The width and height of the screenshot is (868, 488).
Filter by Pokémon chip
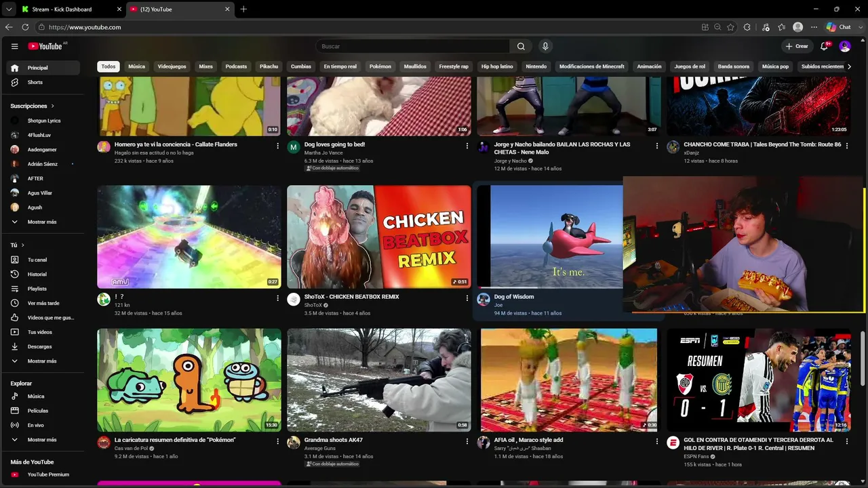[x=380, y=66]
